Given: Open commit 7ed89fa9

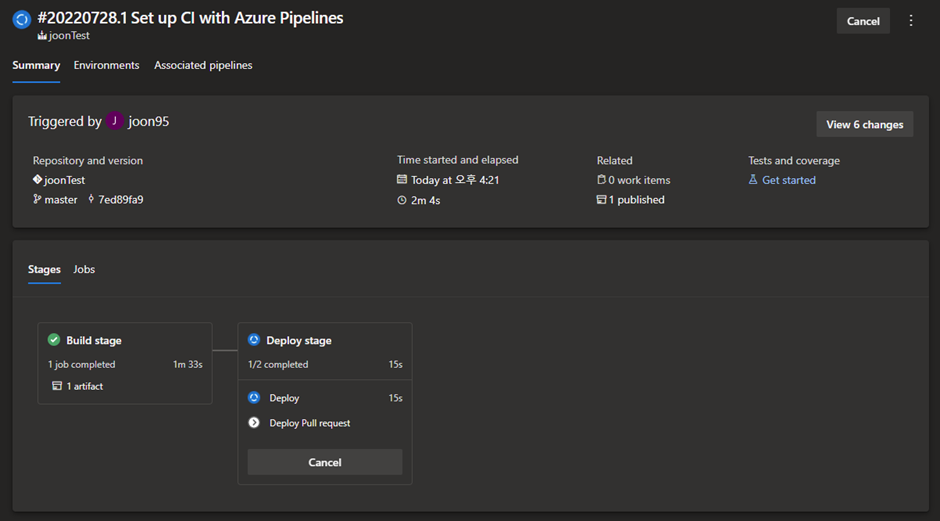Looking at the screenshot, I should pyautogui.click(x=120, y=199).
